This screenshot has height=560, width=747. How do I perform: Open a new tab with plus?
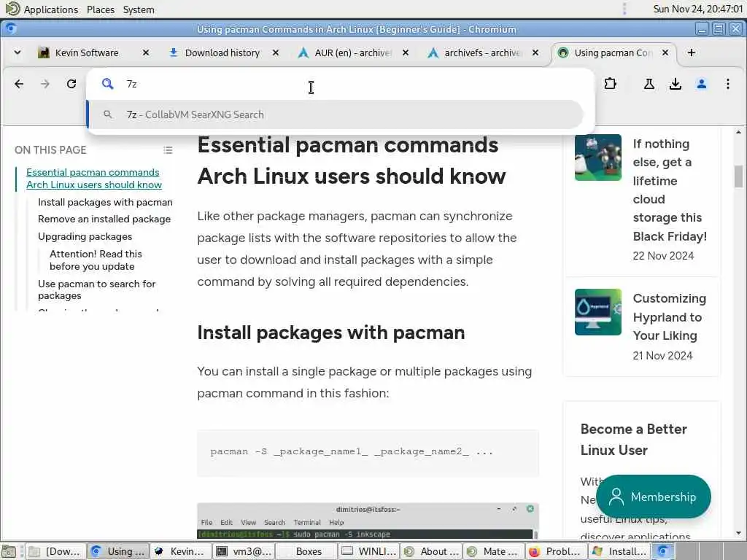[692, 52]
